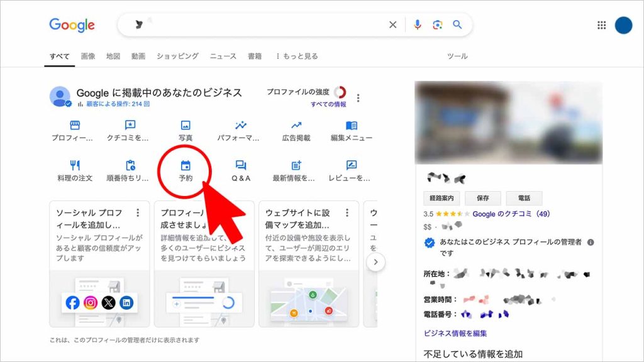This screenshot has width=644, height=362.
Task: Open Google Lens image search icon
Action: click(438, 25)
